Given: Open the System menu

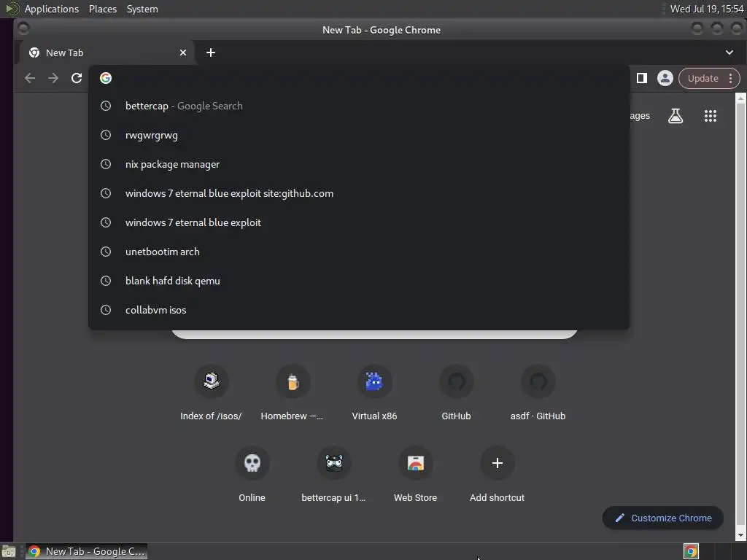Looking at the screenshot, I should click(142, 9).
